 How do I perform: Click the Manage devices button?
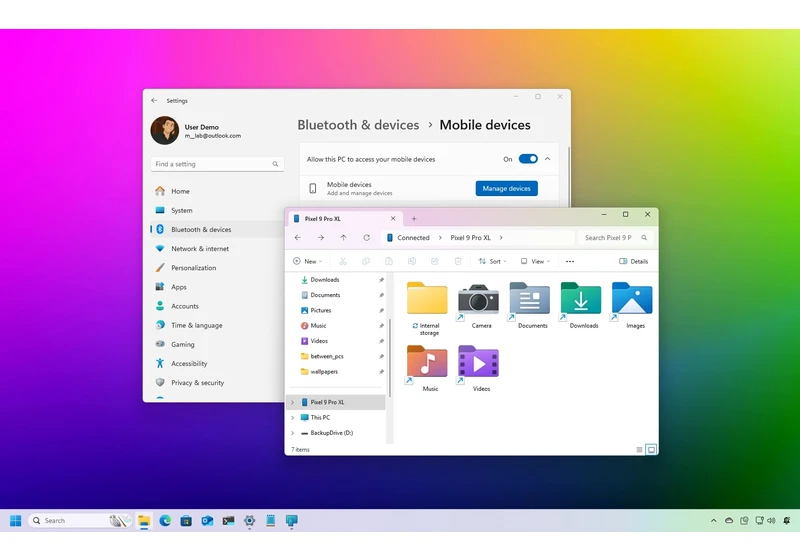(x=506, y=188)
